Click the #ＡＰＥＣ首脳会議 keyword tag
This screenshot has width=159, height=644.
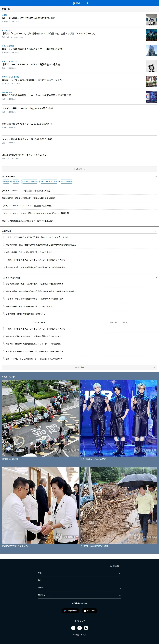(x=30, y=182)
